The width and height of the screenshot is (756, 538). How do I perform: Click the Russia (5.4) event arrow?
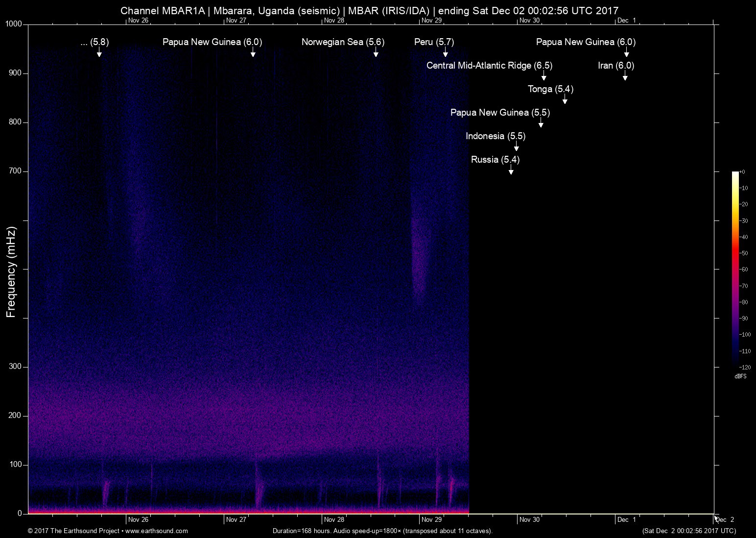[x=511, y=171]
